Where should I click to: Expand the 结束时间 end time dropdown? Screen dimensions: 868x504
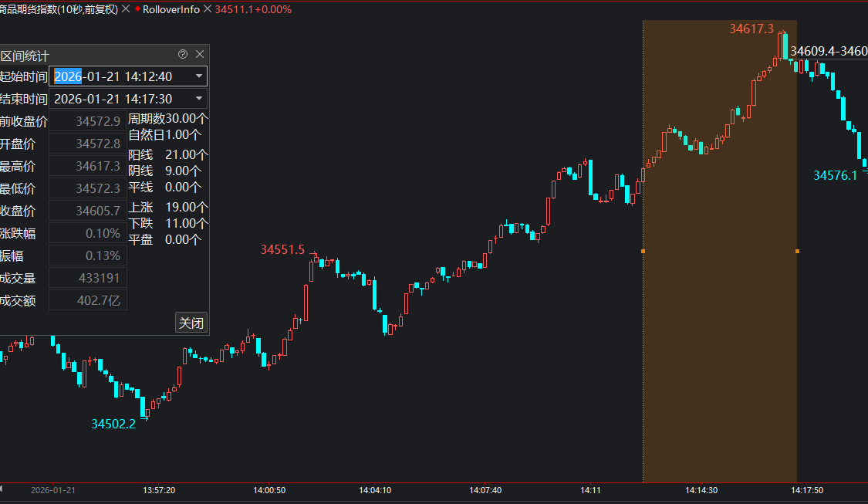tap(199, 99)
